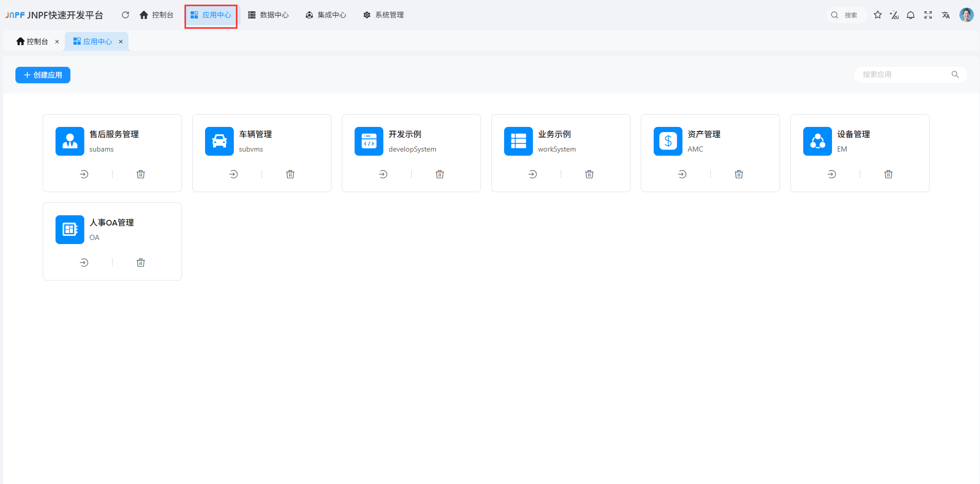This screenshot has height=484, width=980.
Task: Click the refresh icon beside the platform title
Action: click(125, 15)
